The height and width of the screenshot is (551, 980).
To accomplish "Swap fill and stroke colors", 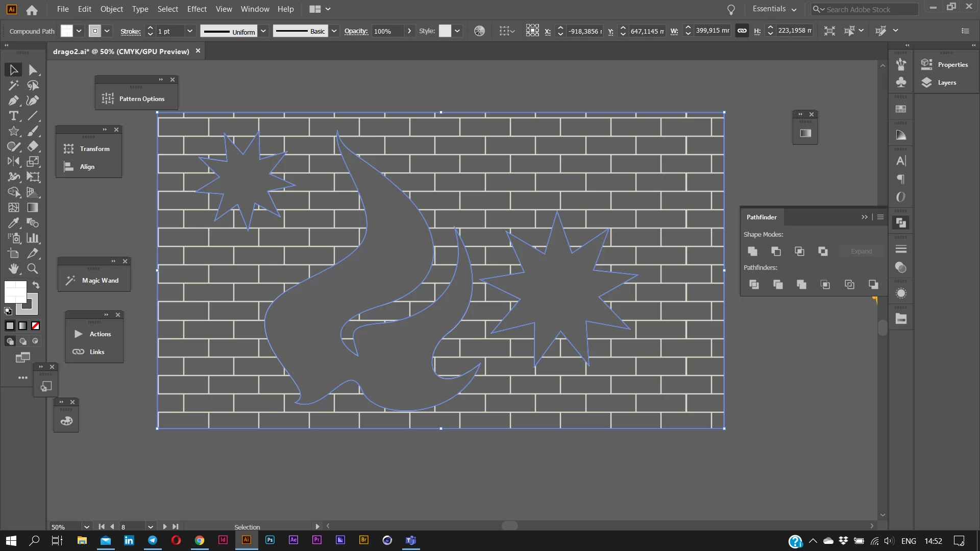I will 36,285.
